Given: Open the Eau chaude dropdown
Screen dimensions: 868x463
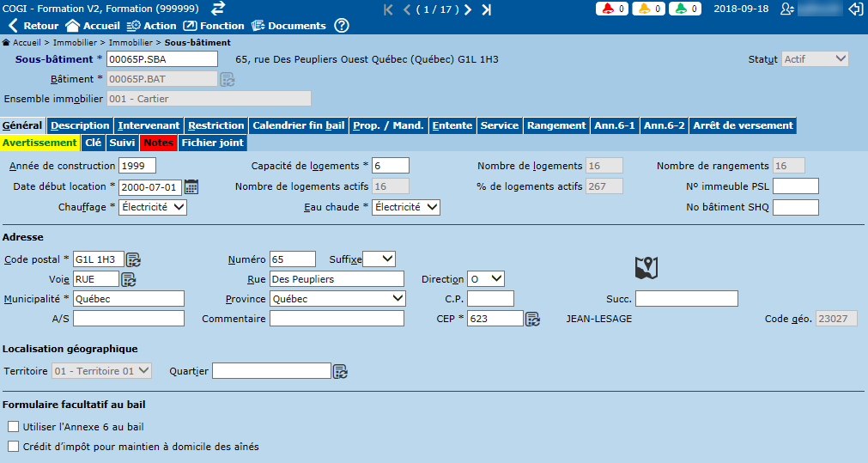Looking at the screenshot, I should (x=406, y=207).
